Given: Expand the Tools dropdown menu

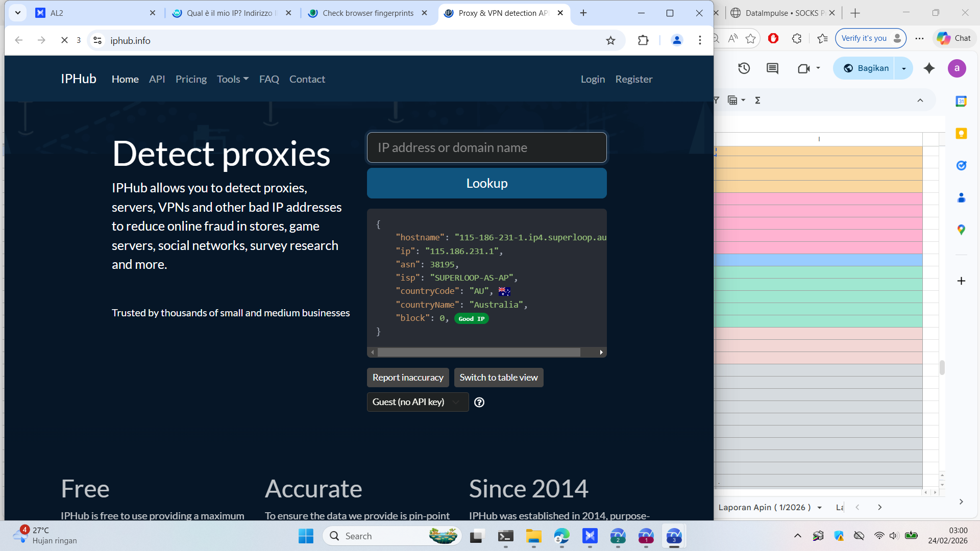Looking at the screenshot, I should 233,79.
